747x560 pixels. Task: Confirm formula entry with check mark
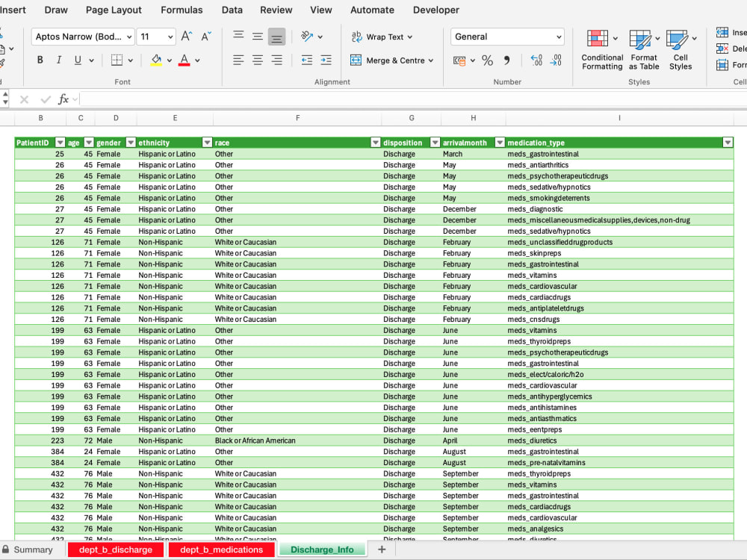(x=46, y=99)
